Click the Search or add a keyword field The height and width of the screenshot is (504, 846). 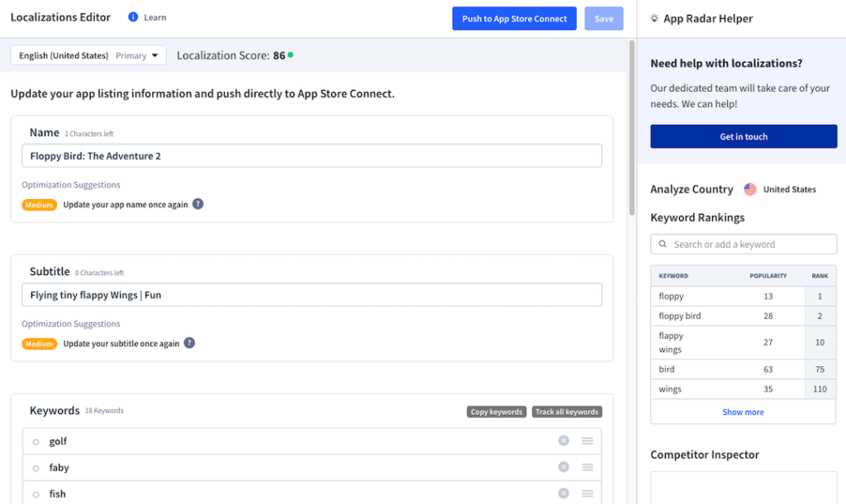[x=744, y=245]
